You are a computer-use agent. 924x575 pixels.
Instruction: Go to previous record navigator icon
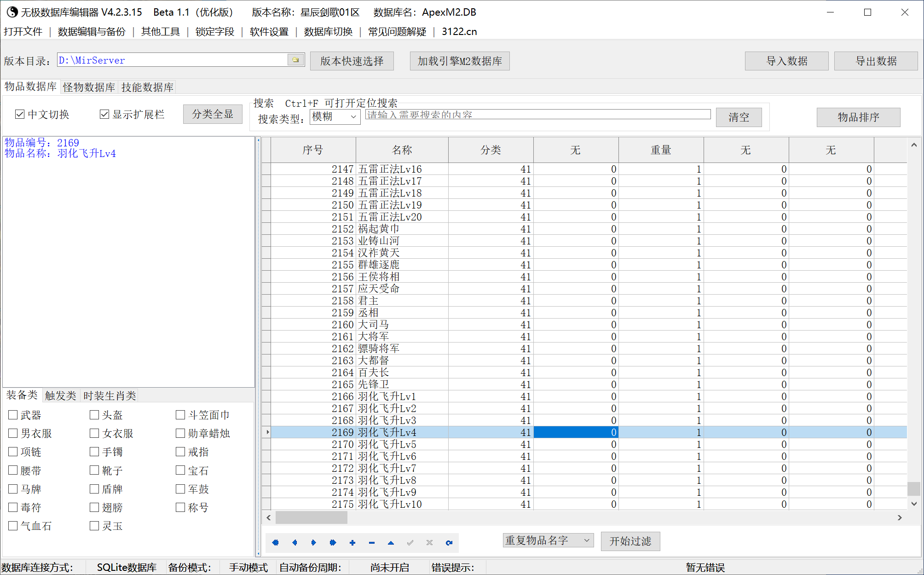click(x=295, y=543)
